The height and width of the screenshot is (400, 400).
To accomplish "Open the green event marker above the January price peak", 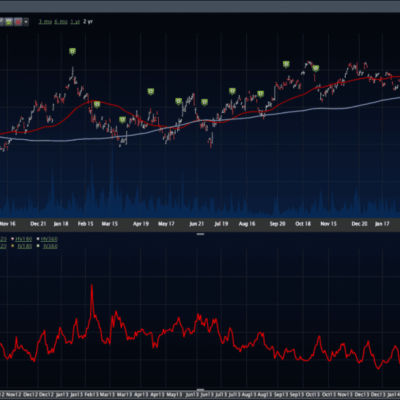I will (x=72, y=51).
